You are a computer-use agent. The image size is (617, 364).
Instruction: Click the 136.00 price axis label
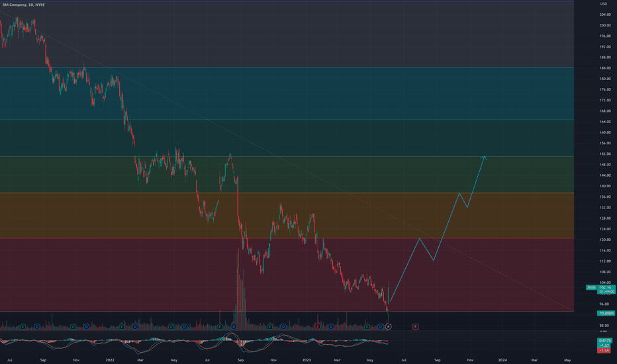[605, 197]
